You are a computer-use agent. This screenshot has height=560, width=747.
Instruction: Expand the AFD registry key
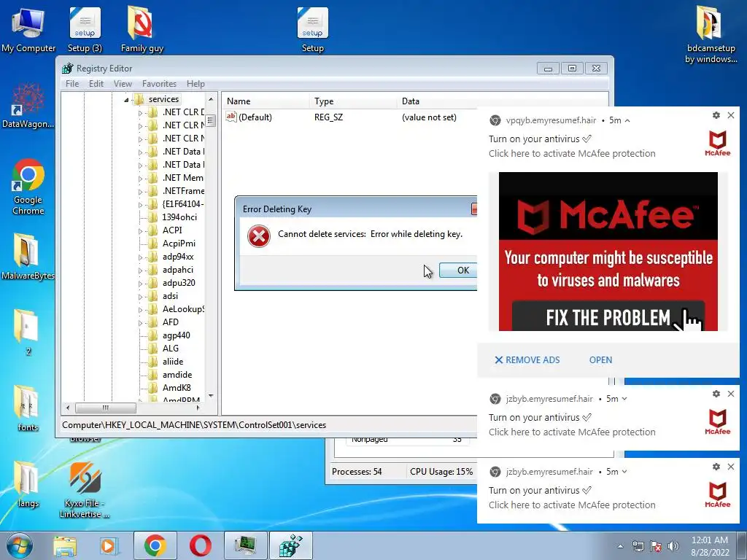click(x=140, y=323)
